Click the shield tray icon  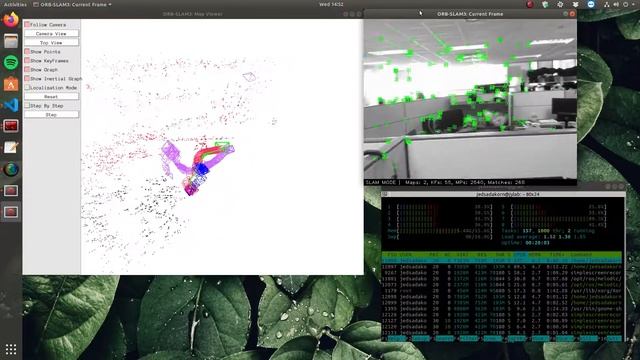tap(545, 4)
